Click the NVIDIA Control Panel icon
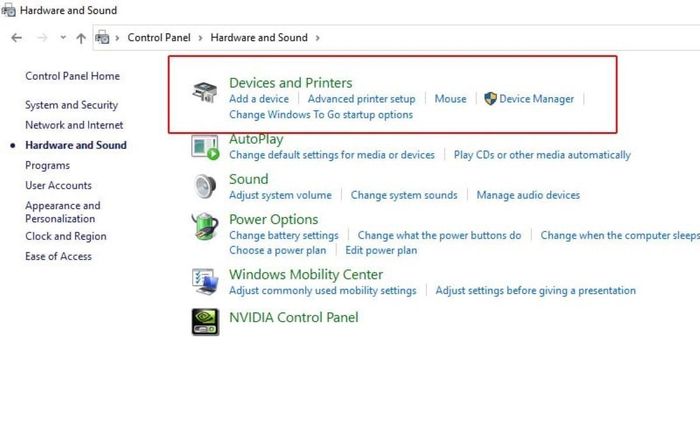 click(205, 321)
